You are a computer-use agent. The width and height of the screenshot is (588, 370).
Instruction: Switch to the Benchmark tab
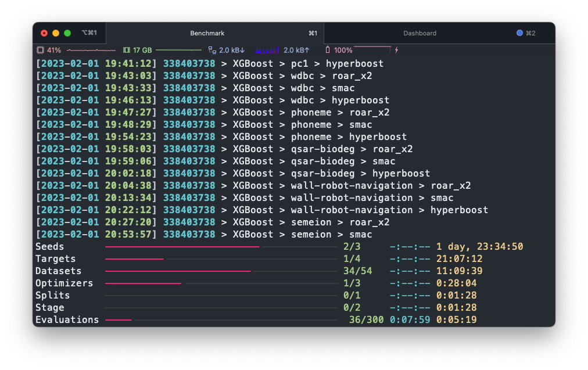215,33
